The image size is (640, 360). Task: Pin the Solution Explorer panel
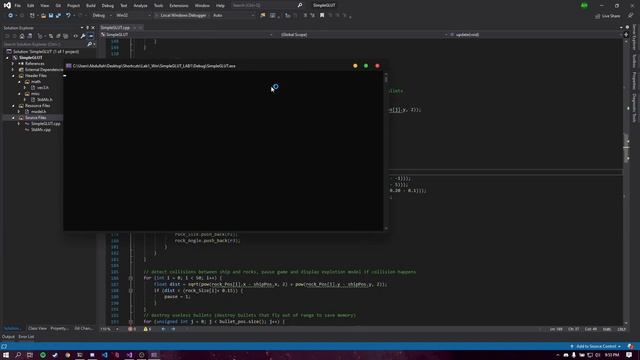pyautogui.click(x=87, y=28)
